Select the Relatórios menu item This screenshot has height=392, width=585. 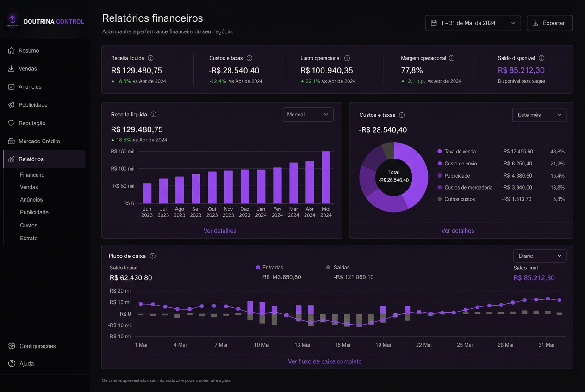[x=44, y=159]
